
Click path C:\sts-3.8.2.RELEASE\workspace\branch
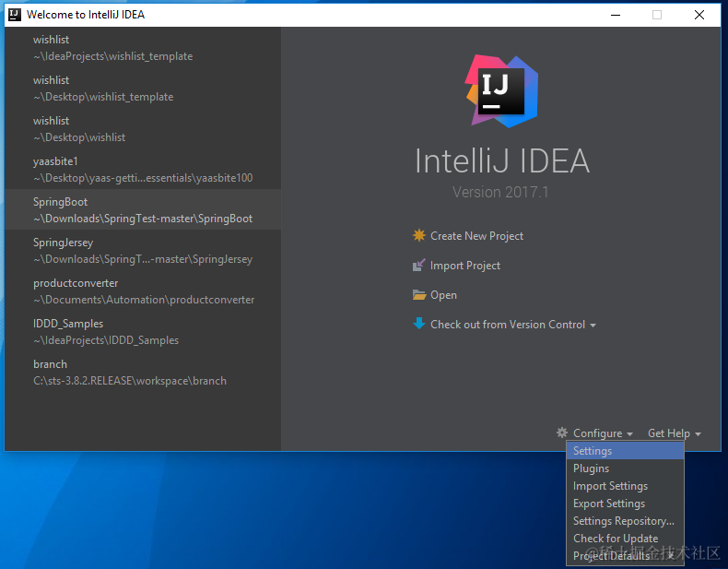[130, 381]
